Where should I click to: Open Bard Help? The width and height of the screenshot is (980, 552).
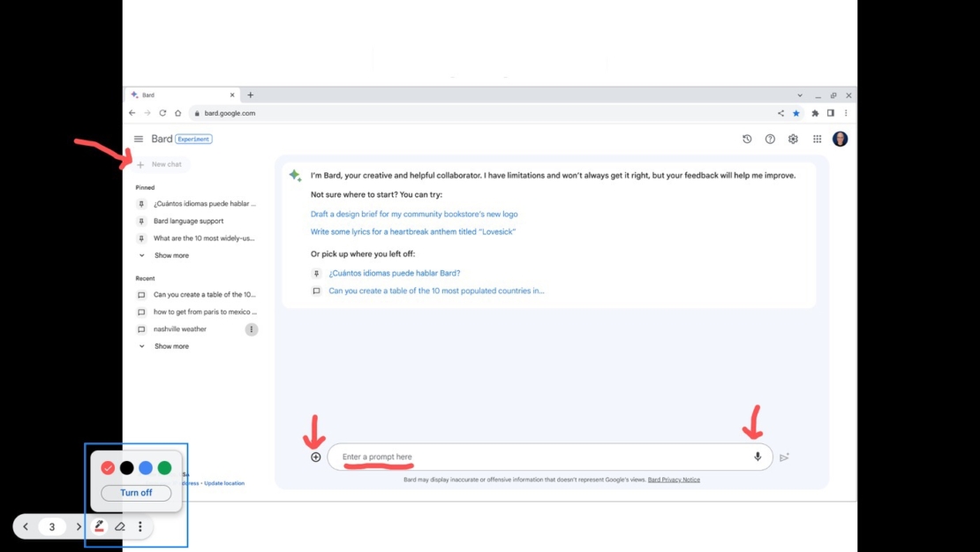[x=770, y=139]
